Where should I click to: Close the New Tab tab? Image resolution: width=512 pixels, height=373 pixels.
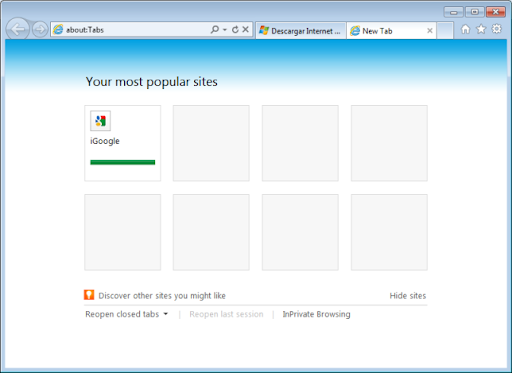click(430, 31)
